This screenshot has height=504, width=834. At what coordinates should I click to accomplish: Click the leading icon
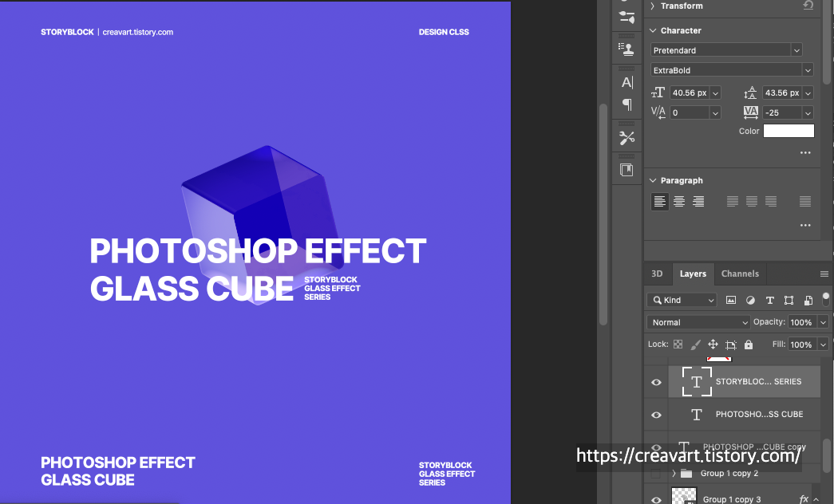(750, 93)
